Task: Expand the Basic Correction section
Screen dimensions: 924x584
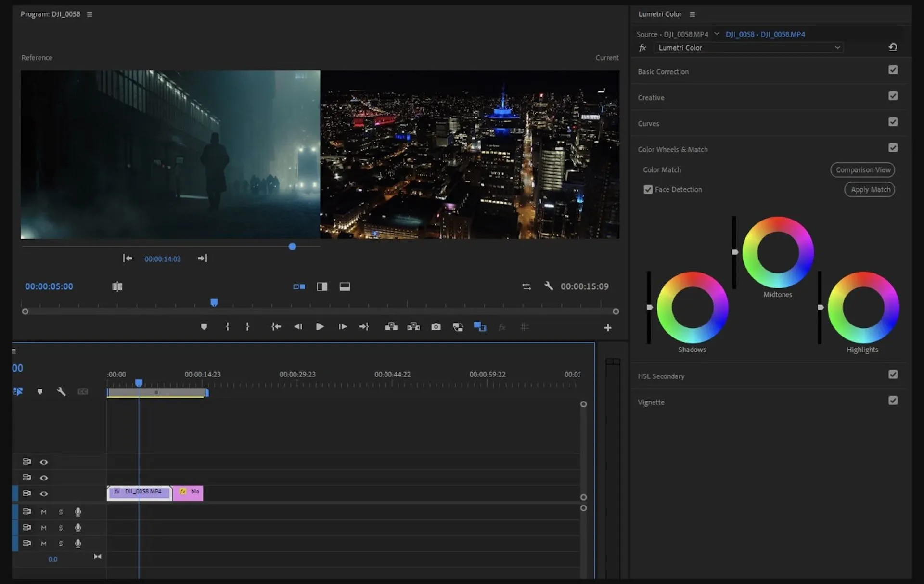Action: [663, 71]
